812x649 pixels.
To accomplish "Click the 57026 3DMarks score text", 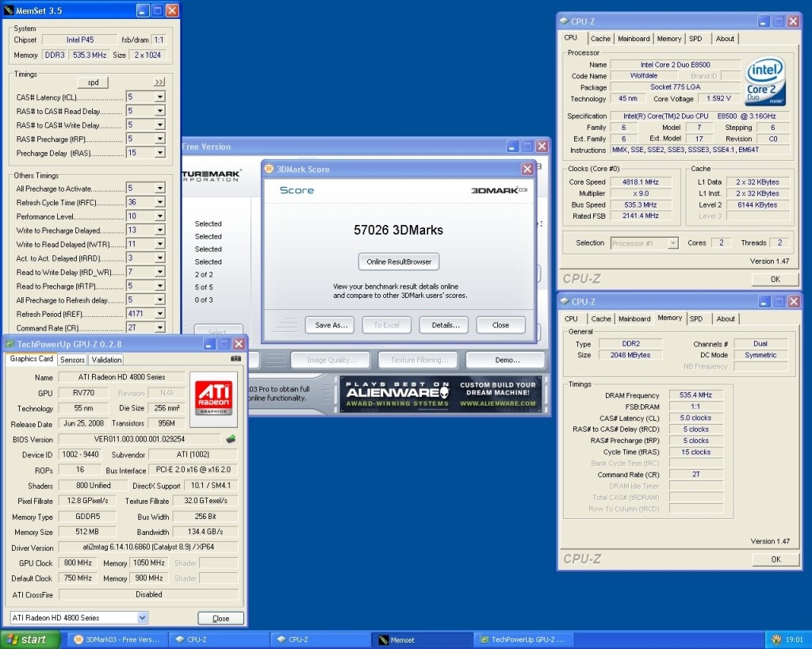I will tap(398, 231).
